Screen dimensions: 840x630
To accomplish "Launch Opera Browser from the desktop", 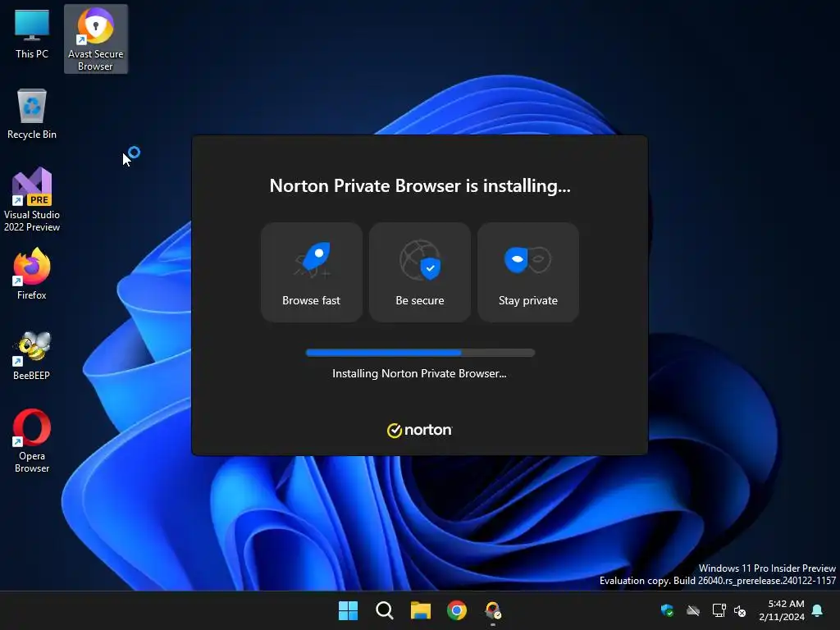I will [32, 441].
